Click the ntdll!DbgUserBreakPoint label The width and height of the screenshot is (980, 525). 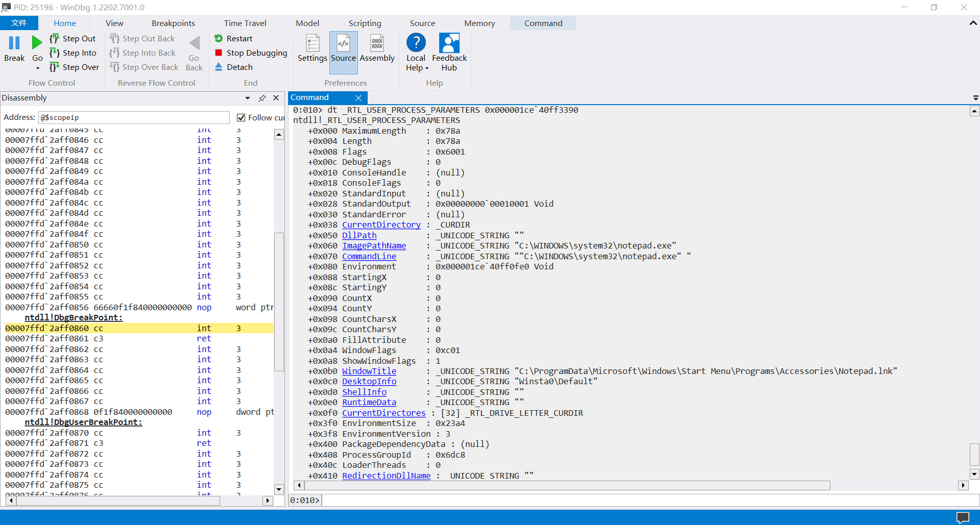click(84, 422)
